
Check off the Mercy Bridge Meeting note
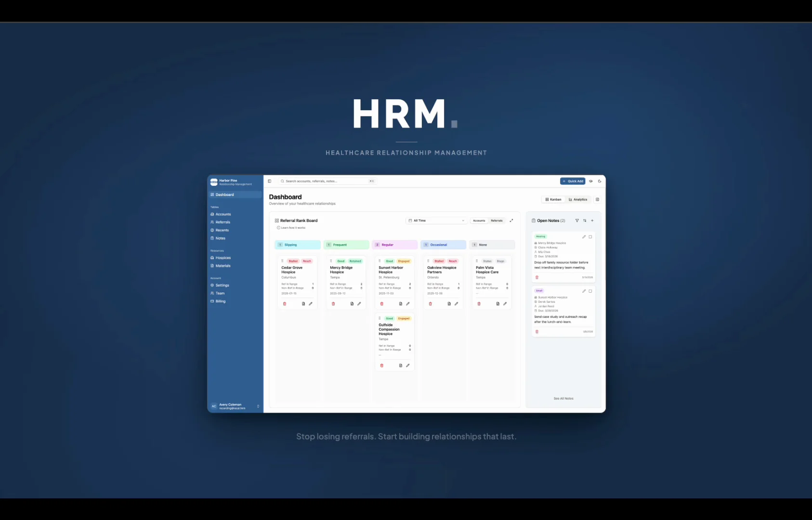pyautogui.click(x=590, y=237)
